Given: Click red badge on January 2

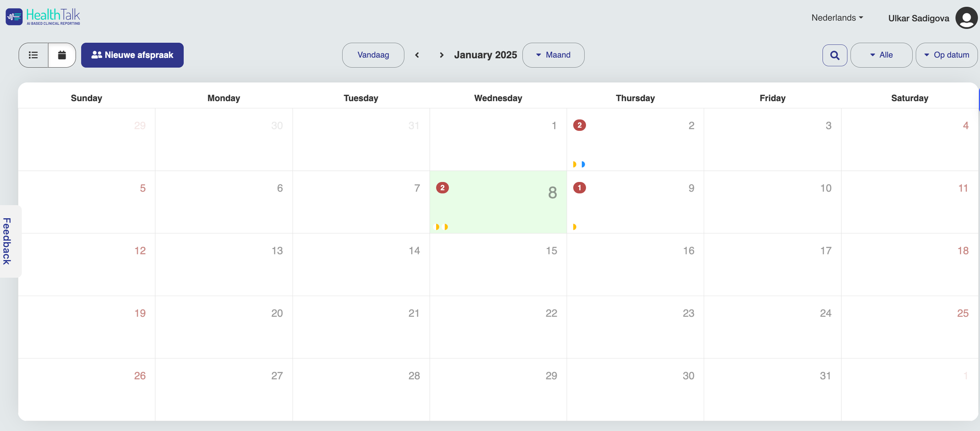Looking at the screenshot, I should 579,125.
